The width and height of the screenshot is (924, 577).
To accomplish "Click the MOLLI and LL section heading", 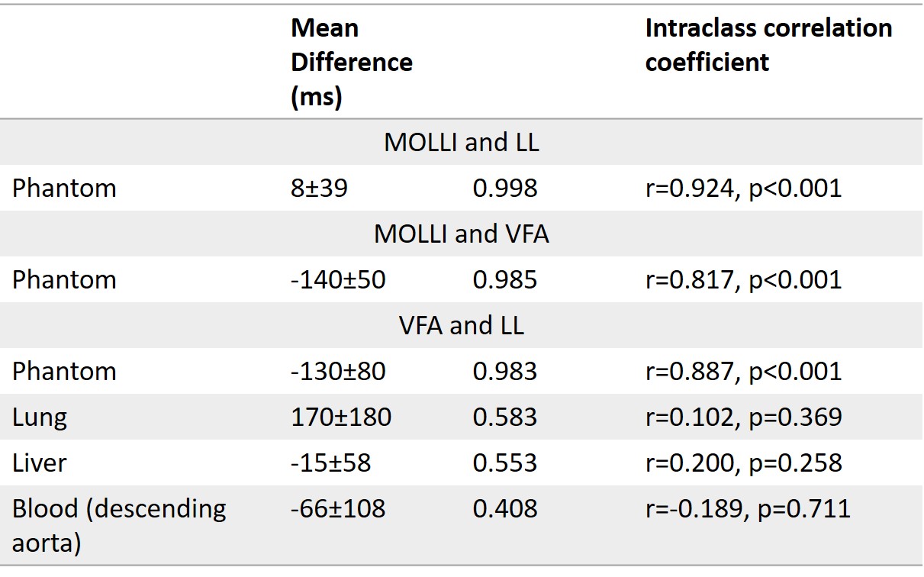I will (x=461, y=143).
